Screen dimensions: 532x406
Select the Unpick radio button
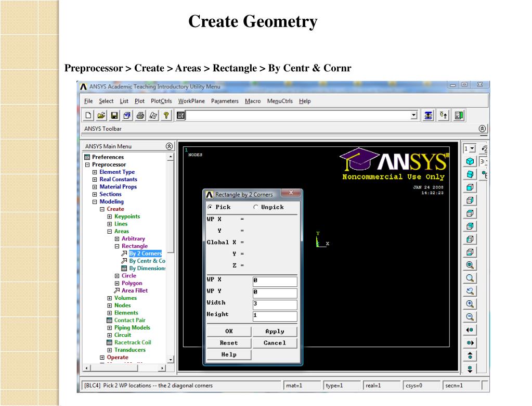[256, 207]
